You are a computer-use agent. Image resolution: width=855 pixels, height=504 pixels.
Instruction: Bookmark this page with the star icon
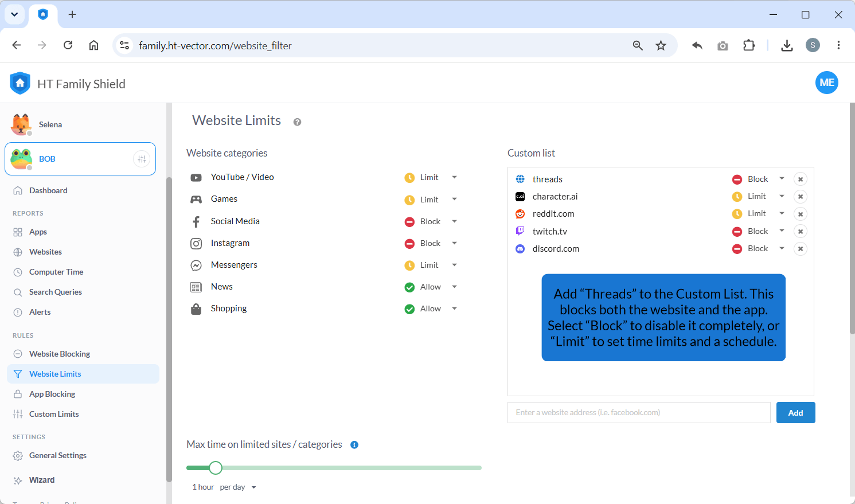[x=661, y=45]
